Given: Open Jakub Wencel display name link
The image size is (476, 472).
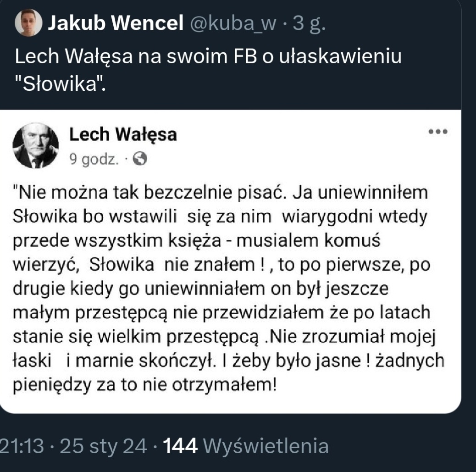Looking at the screenshot, I should tap(116, 22).
